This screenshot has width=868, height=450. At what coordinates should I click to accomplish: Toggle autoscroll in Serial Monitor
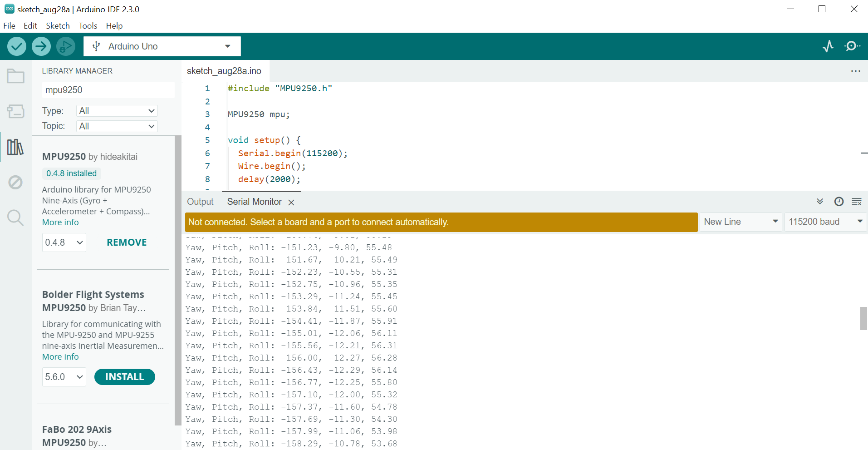(x=820, y=202)
